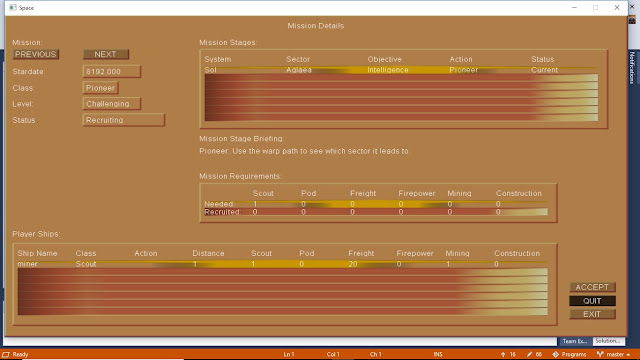The image size is (640, 360).
Task: Click the Class field showing Pioneer
Action: click(x=101, y=88)
